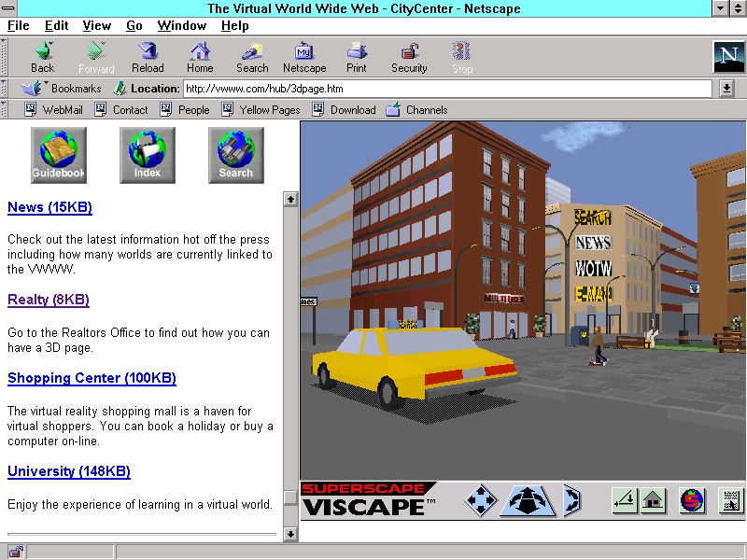Click the Netscape N logo

(x=728, y=57)
